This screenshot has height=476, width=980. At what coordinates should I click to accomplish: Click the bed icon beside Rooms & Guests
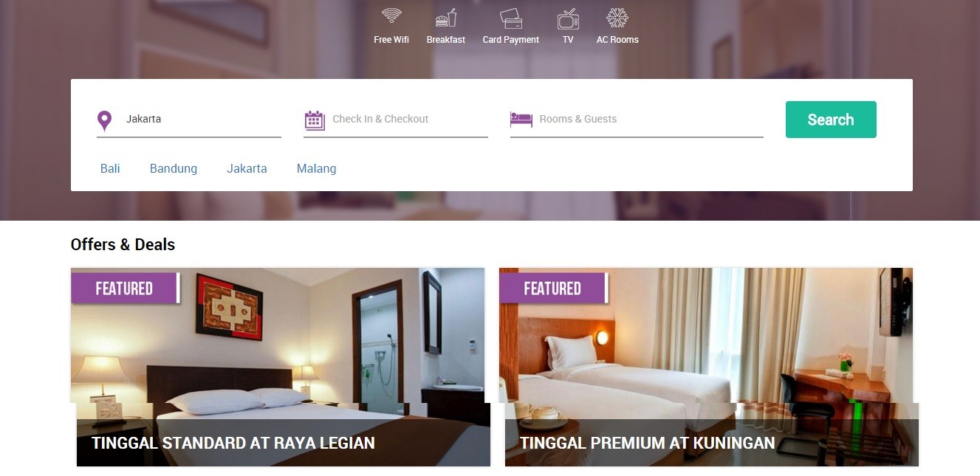521,119
